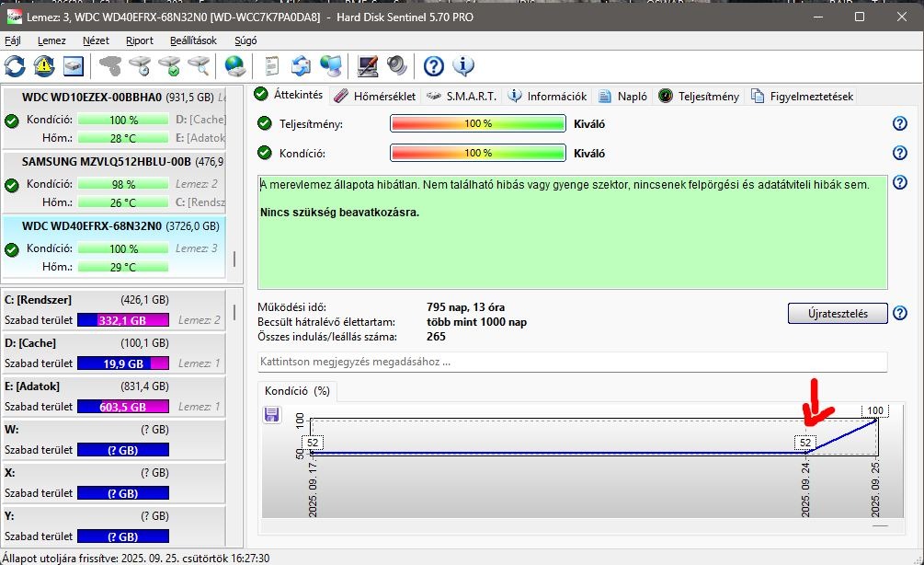The height and width of the screenshot is (565, 924).
Task: Click green check icon of WD10EZEX disk
Action: (12, 121)
